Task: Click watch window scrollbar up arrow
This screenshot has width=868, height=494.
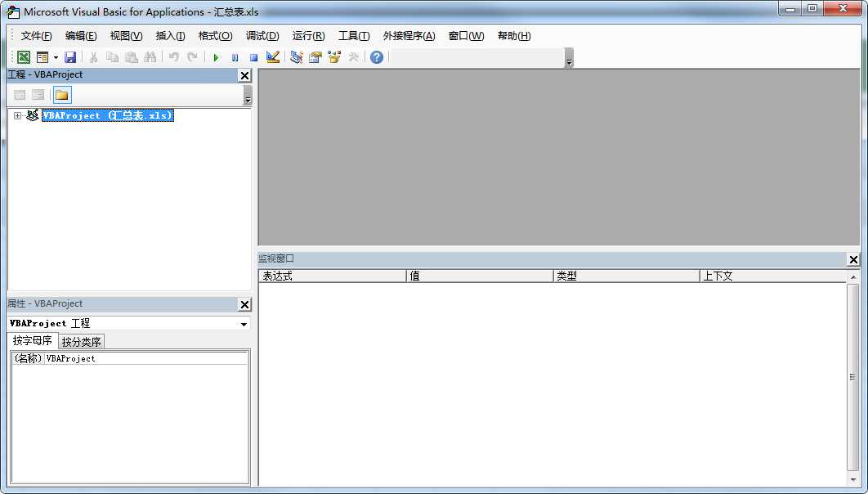Action: (853, 277)
